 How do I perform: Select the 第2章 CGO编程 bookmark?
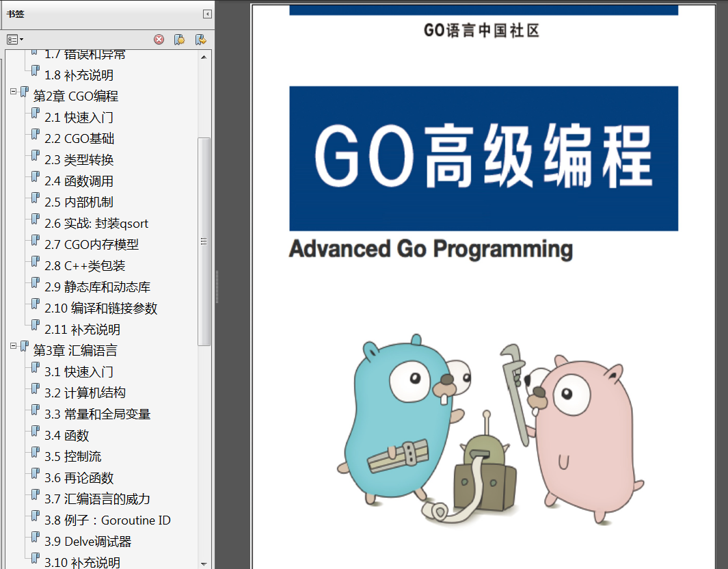point(76,96)
